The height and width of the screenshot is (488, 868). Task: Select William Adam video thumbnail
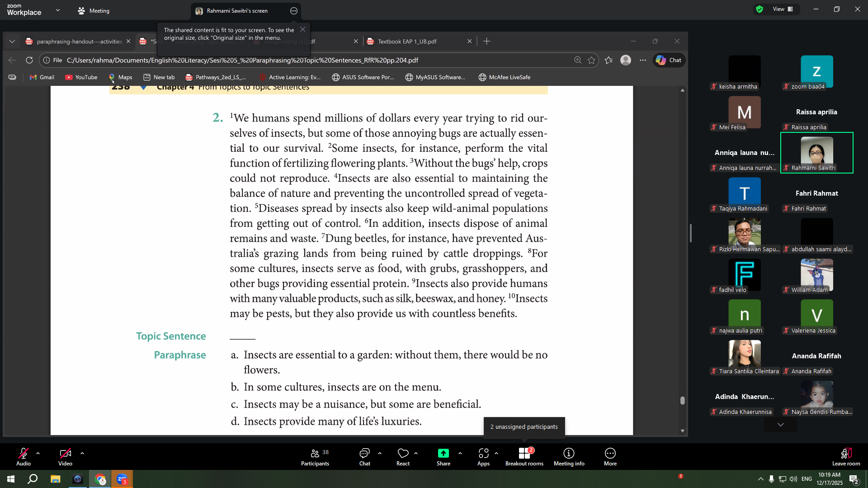[816, 275]
